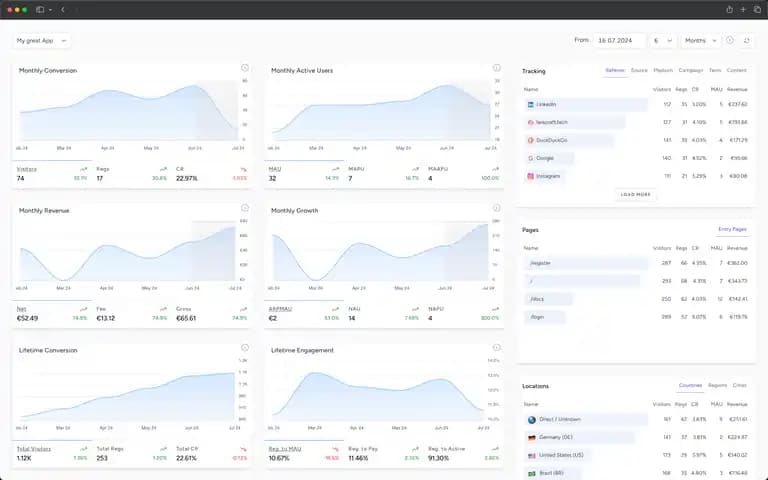Click the From date input field
Viewport: 768px width, 480px height.
619,41
